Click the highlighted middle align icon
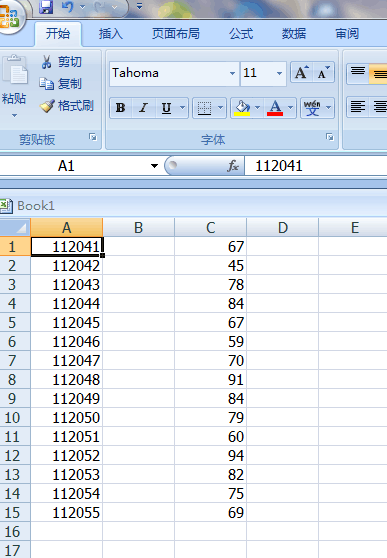 pos(378,73)
